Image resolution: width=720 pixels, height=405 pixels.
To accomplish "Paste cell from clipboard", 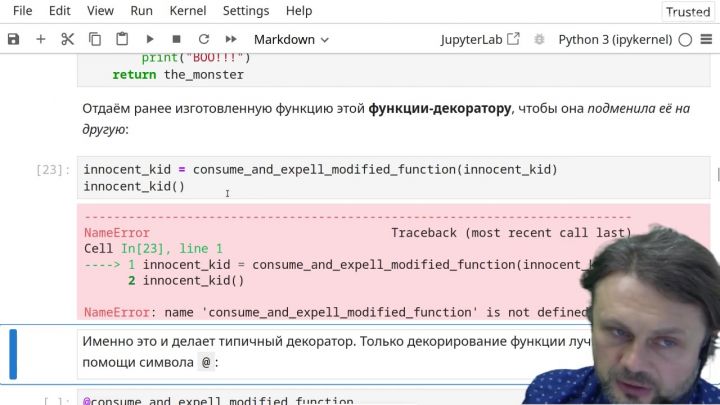I will tap(122, 39).
